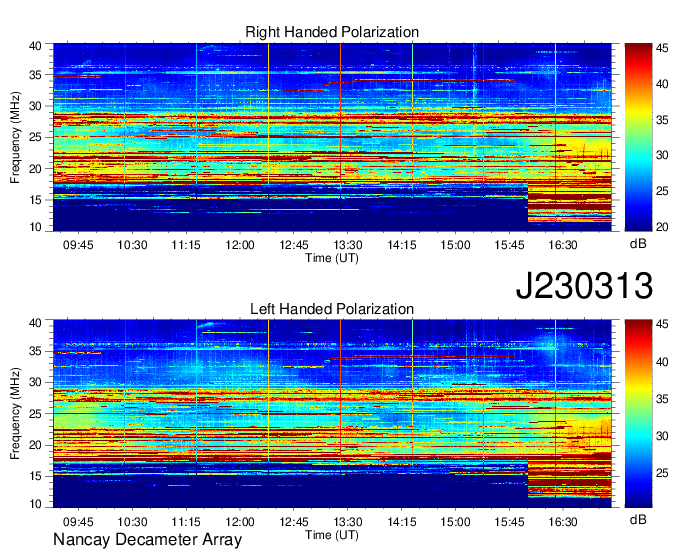
Task: Click 12:00 tick under Left Handed plot
Action: 240,522
